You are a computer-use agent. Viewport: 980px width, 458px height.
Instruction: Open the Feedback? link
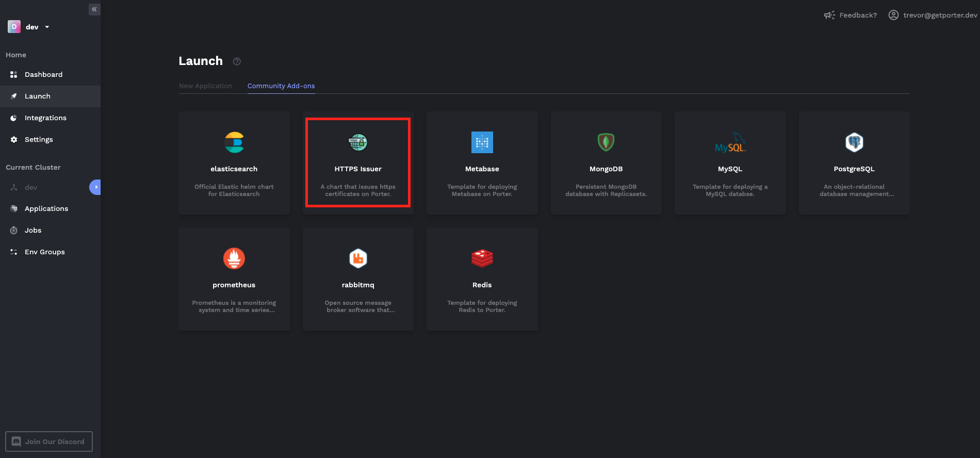tap(858, 15)
